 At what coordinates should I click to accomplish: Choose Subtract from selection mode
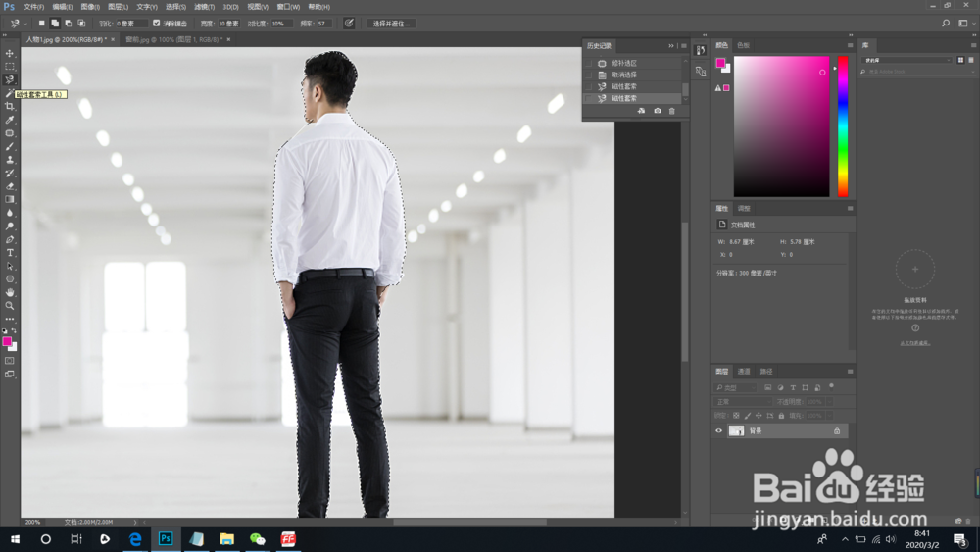(x=69, y=24)
